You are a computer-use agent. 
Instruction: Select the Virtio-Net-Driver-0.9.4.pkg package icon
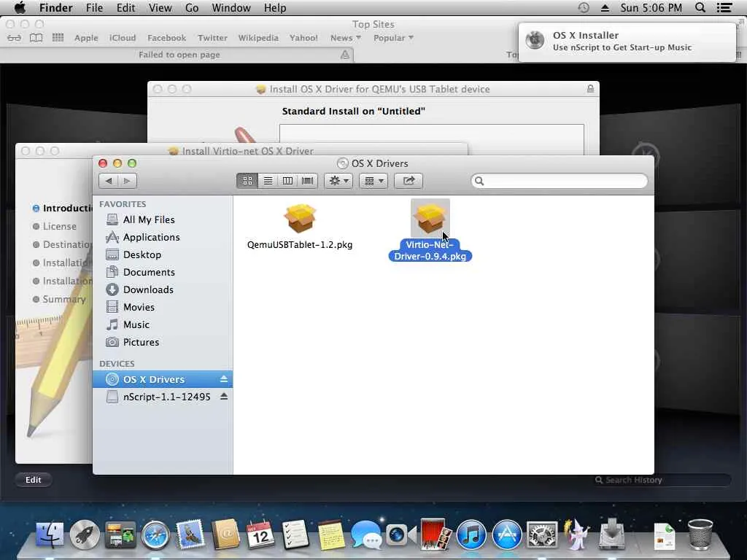point(430,217)
